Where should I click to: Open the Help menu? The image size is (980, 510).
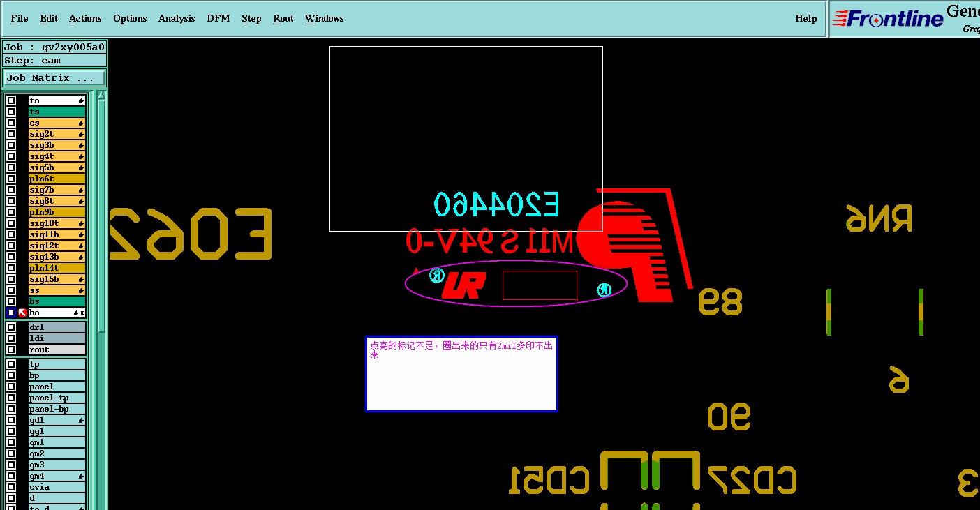[806, 18]
